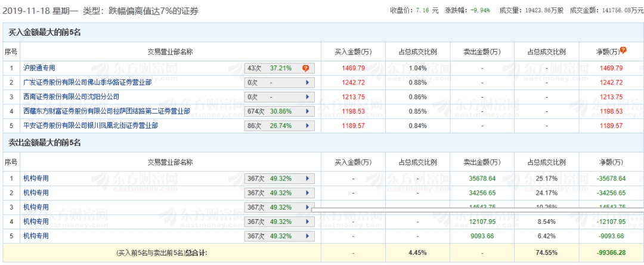Click the red question icon in 沪股通专用 row
The width and height of the screenshot is (644, 265).
pos(306,68)
